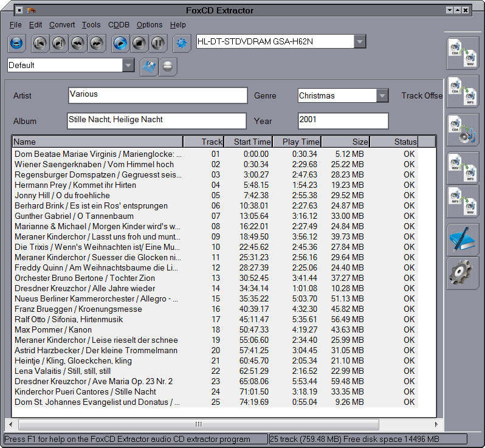The width and height of the screenshot is (485, 448).
Task: Click into the Year field showing 2001
Action: 343,121
